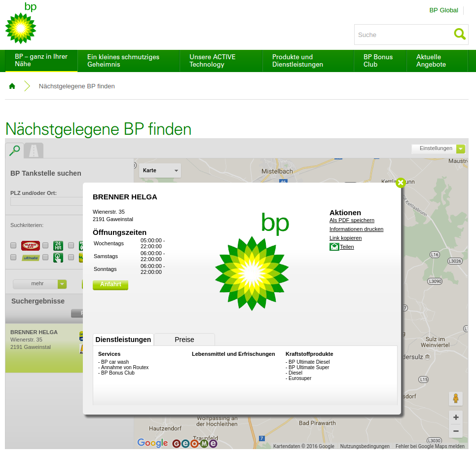Image resolution: width=476 pixels, height=457 pixels.
Task: Select BRENNER HELGA in search results list
Action: tap(44, 348)
